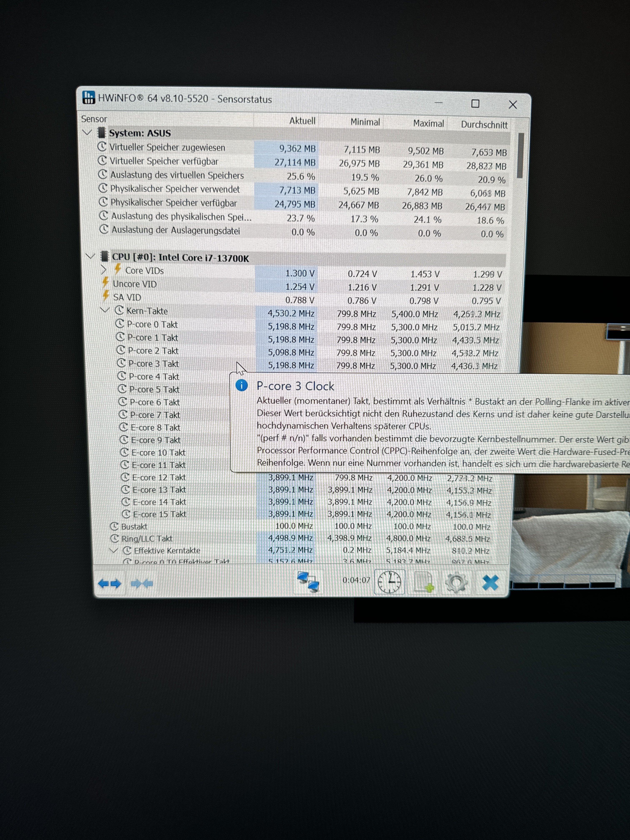Viewport: 630px width, 840px height.
Task: Click the clock icon beside Virtueller Speicher zugewiesen
Action: point(102,146)
